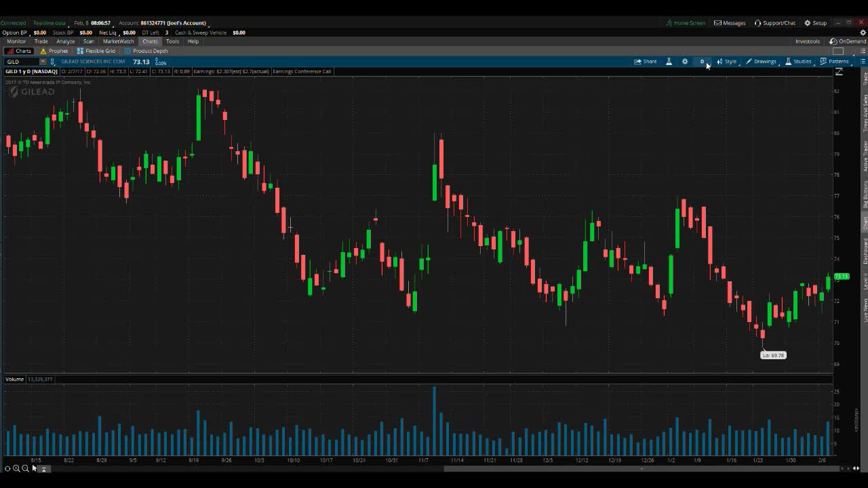Viewport: 868px width, 488px height.
Task: Switch to the Tools tab
Action: pos(172,41)
